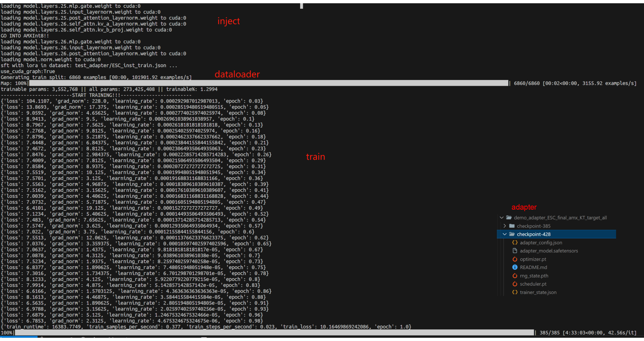Click the open folder icon of checkpoint-428

[x=512, y=234]
